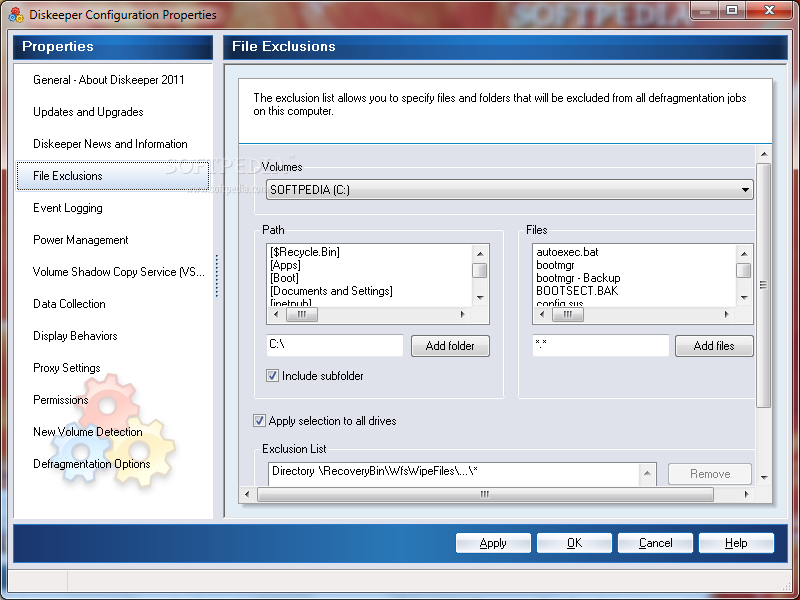Click the greyed-out Remove button
This screenshot has height=600, width=800.
click(710, 474)
